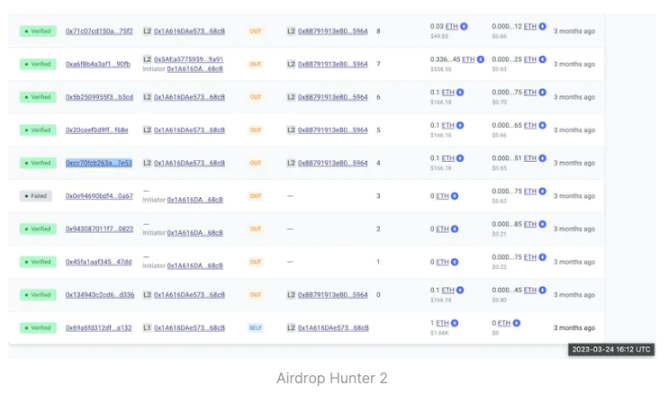Screen dimensions: 668x394
Task: Open transaction 0x69a6fd312df...a132
Action: (x=98, y=328)
